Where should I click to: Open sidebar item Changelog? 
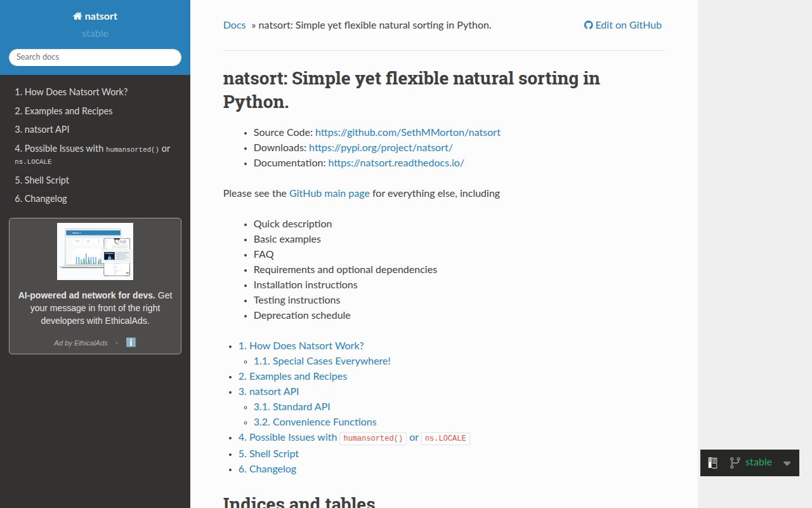[95, 199]
